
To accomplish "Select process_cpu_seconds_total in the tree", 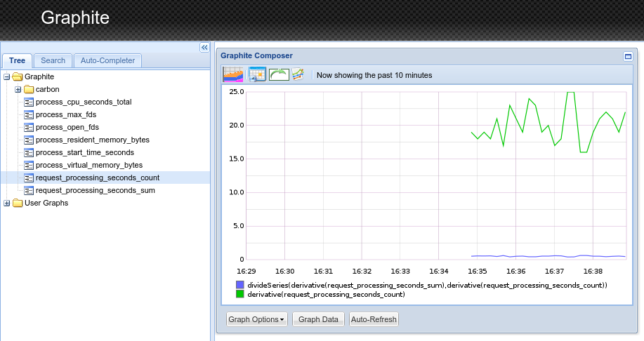I will point(84,102).
